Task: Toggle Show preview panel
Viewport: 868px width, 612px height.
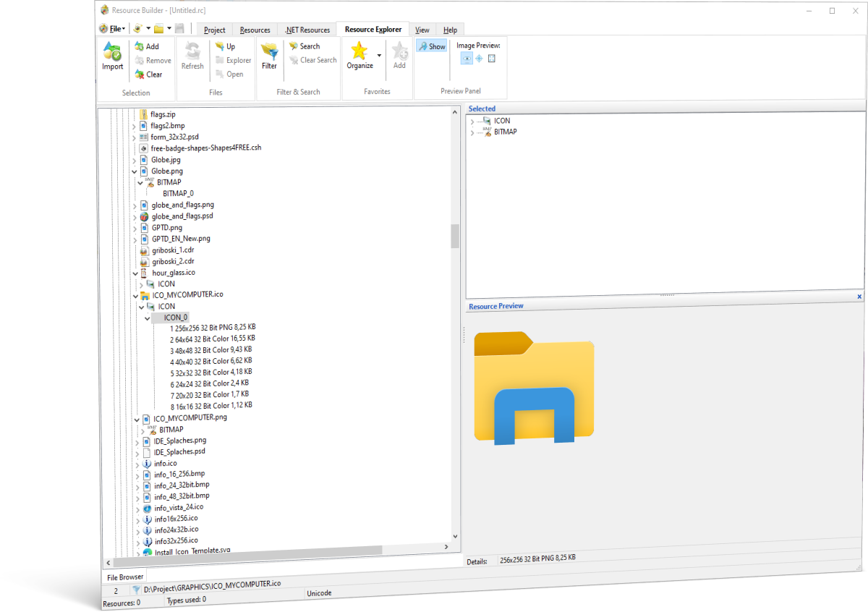Action: (x=432, y=46)
